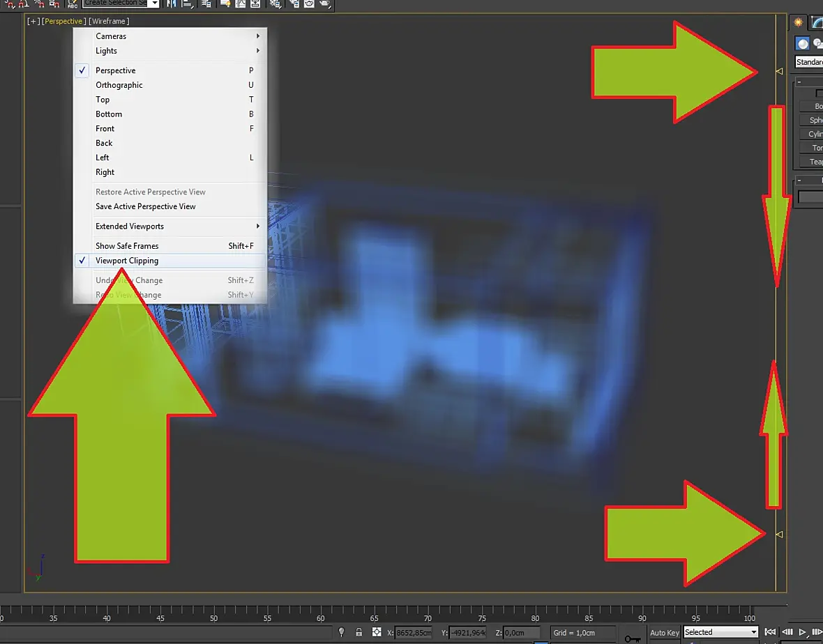Open the Selected key filter dropdown

point(720,632)
